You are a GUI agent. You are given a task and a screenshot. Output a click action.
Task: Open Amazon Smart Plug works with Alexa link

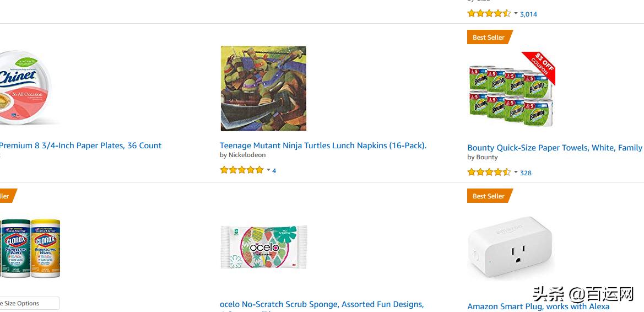(538, 306)
